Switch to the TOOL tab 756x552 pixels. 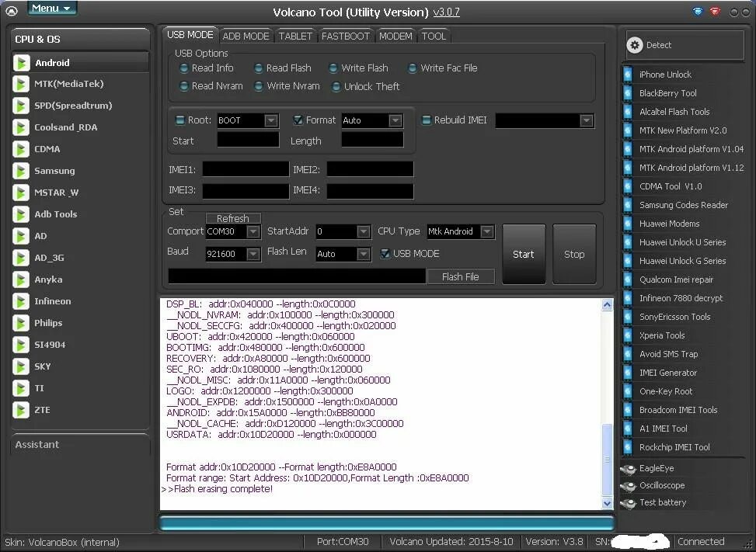pos(434,36)
